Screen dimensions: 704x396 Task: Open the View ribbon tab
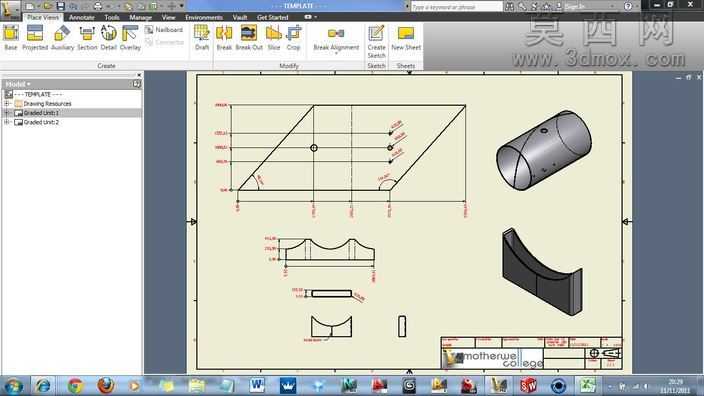[168, 17]
